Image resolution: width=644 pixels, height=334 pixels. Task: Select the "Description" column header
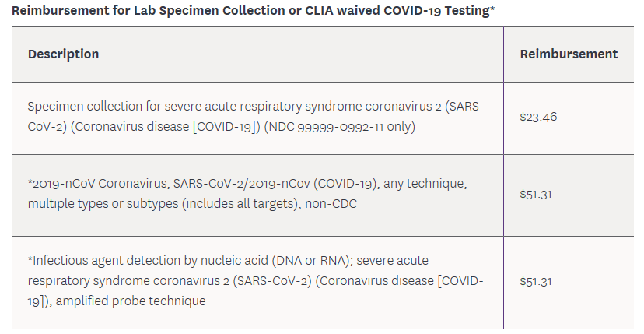point(63,54)
